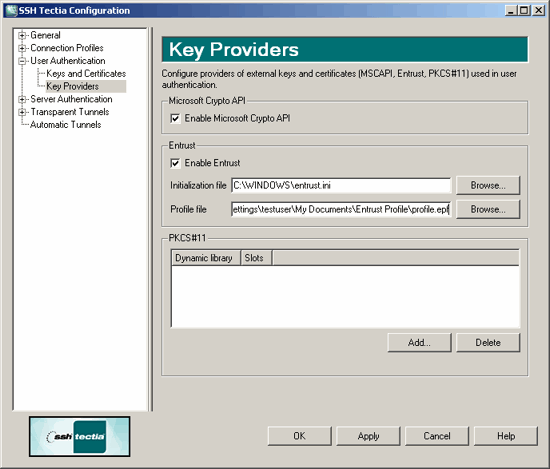
Task: Click the SSH Tectia logo image
Action: pyautogui.click(x=80, y=436)
